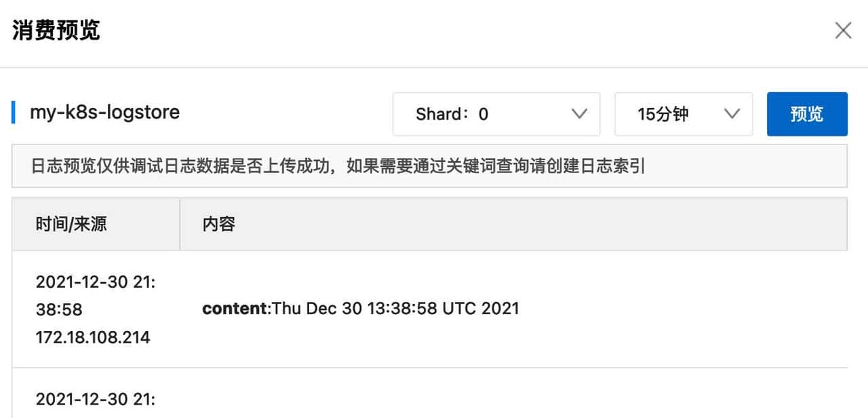
Task: Click the chevron arrow in Shard selector
Action: 579,114
